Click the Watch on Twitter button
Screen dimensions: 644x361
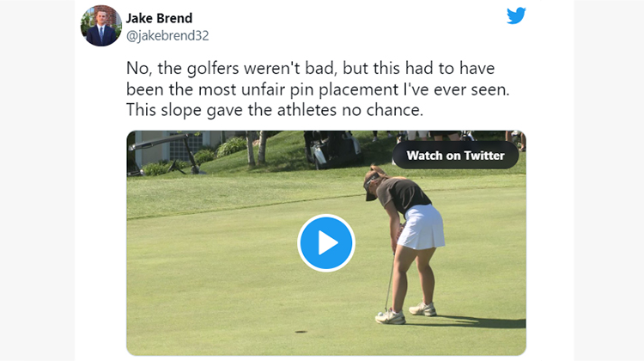pyautogui.click(x=455, y=156)
